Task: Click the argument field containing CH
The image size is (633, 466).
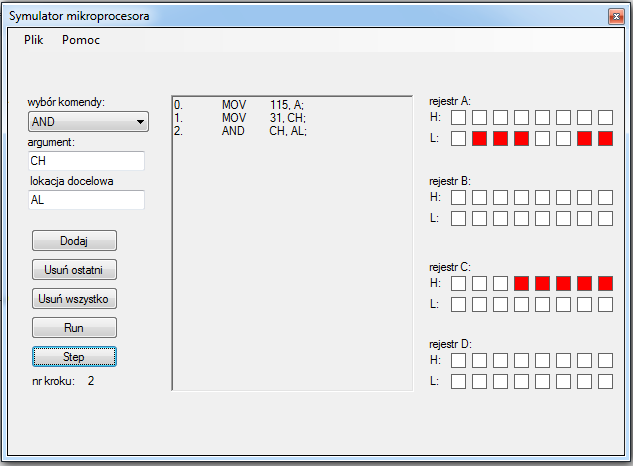Action: (87, 161)
